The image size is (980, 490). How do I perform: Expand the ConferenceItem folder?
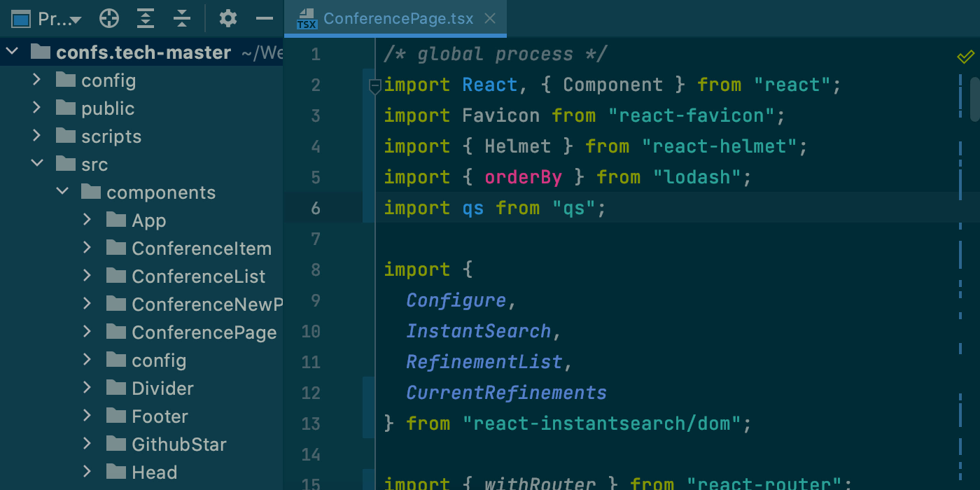click(87, 248)
